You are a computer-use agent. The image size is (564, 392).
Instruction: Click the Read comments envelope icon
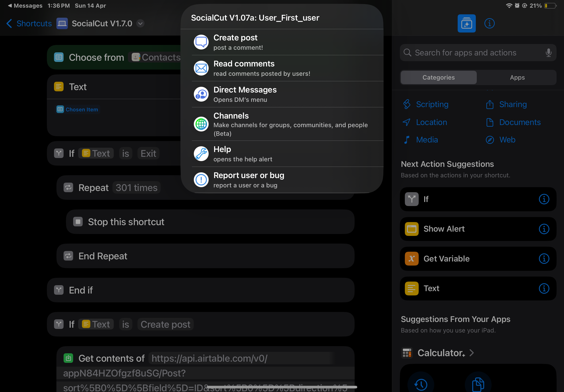pos(201,68)
